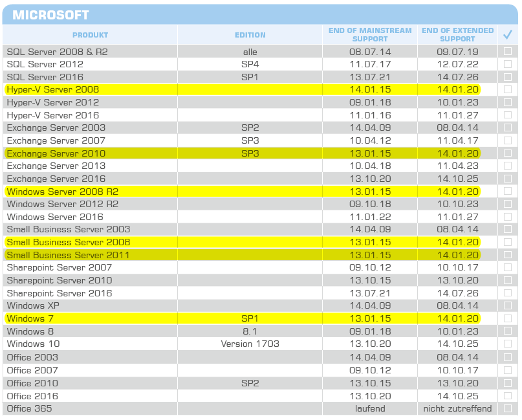This screenshot has height=420, width=522.
Task: Click the Sharepoint Server 2007 product name
Action: point(60,267)
